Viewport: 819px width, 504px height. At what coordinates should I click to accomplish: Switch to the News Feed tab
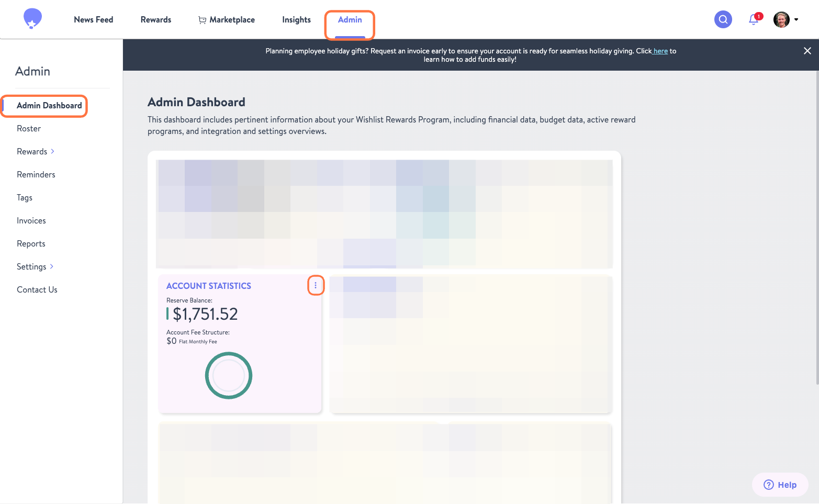click(93, 19)
